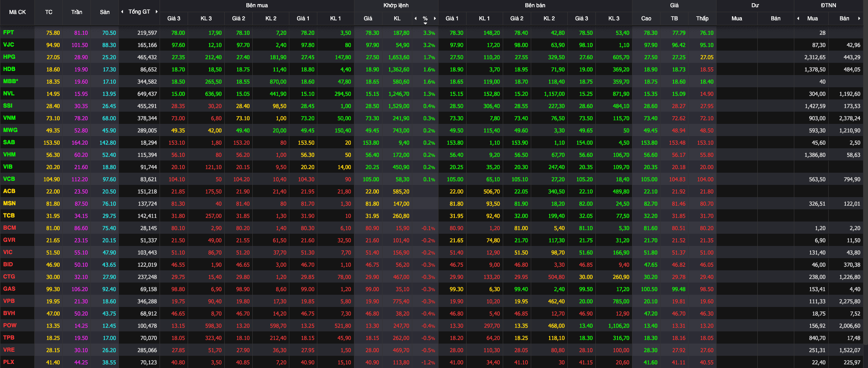Viewport: 868px width, 368px height.
Task: Select the MWG ticker symbol
Action: point(10,130)
